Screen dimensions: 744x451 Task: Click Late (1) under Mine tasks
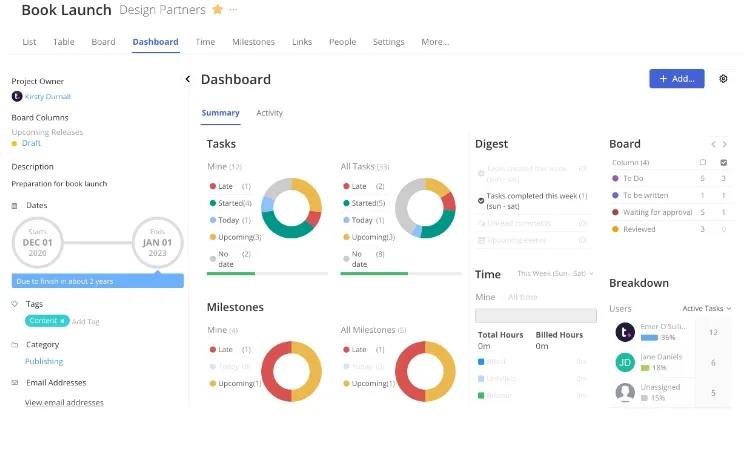coord(230,187)
